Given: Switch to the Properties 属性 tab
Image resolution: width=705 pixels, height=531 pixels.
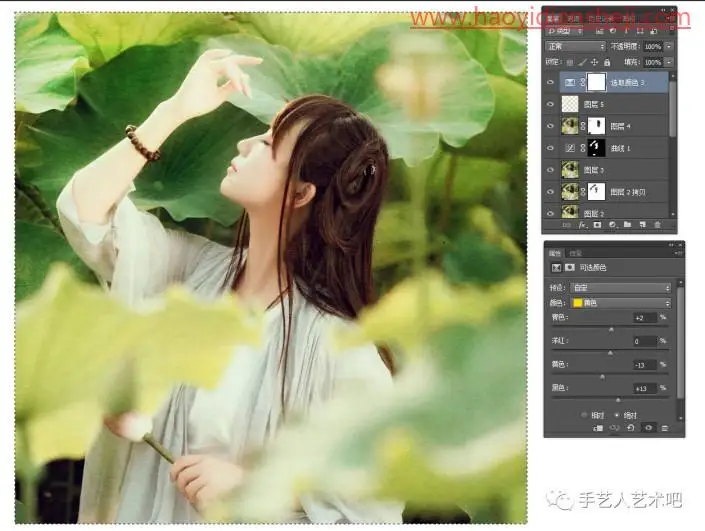Looking at the screenshot, I should coord(555,253).
